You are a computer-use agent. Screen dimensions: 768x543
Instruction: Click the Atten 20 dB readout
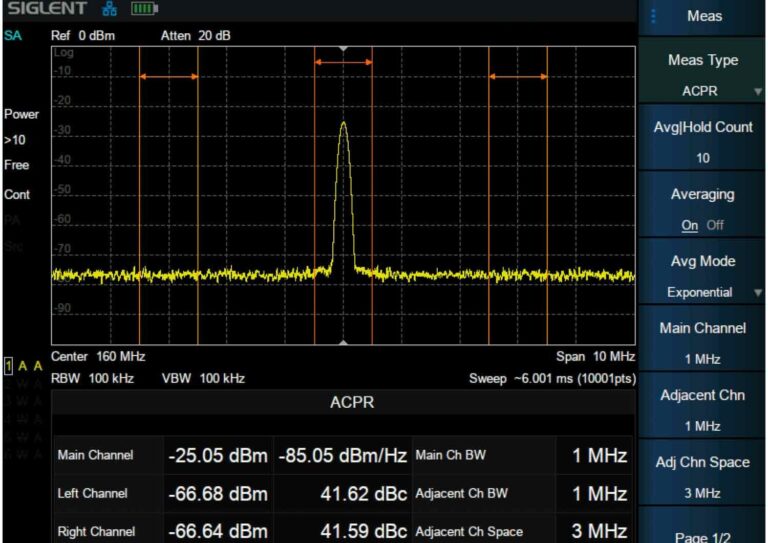195,36
